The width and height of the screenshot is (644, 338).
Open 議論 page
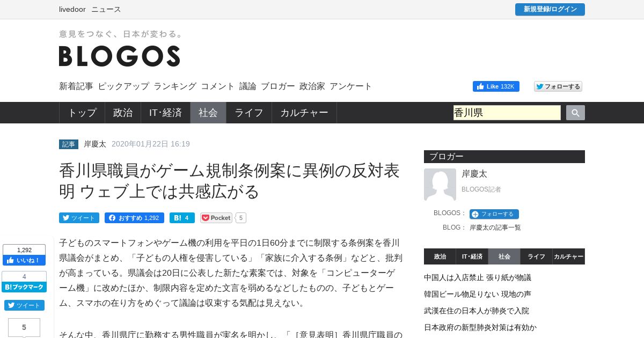248,86
